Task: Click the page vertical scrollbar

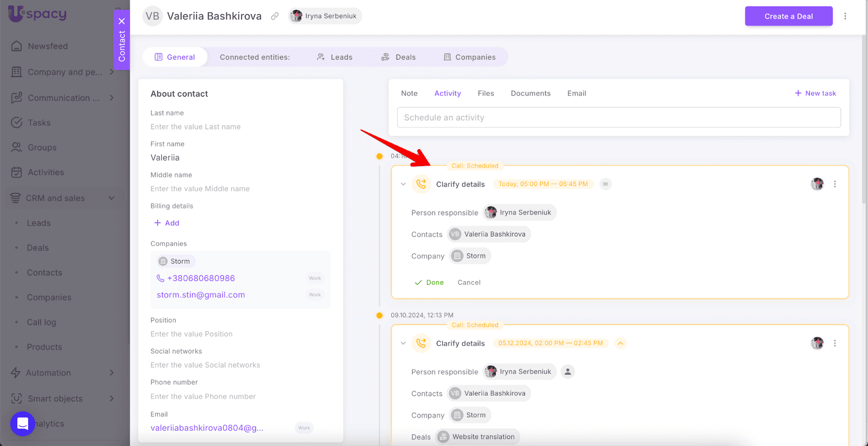Action: (864, 119)
